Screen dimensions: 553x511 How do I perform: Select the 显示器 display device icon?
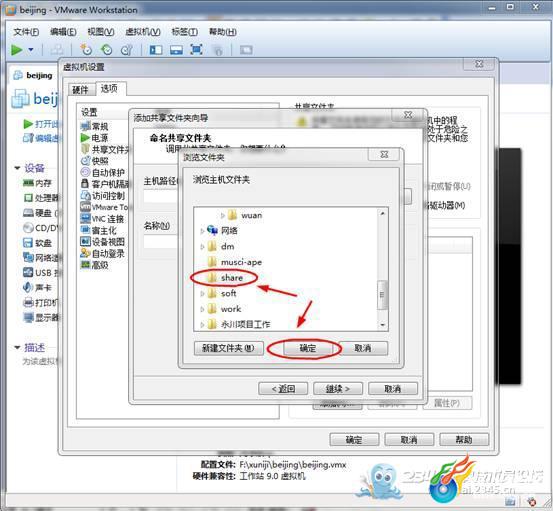(28, 317)
